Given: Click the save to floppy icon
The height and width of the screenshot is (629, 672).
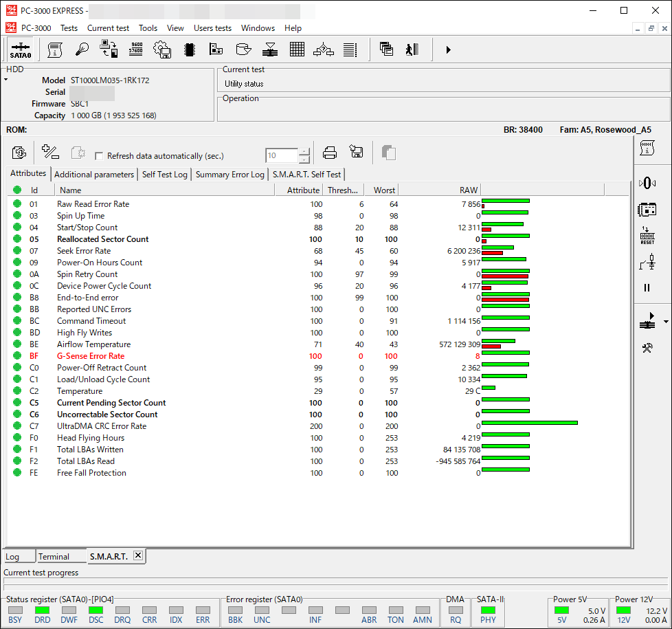Looking at the screenshot, I should pyautogui.click(x=356, y=152).
